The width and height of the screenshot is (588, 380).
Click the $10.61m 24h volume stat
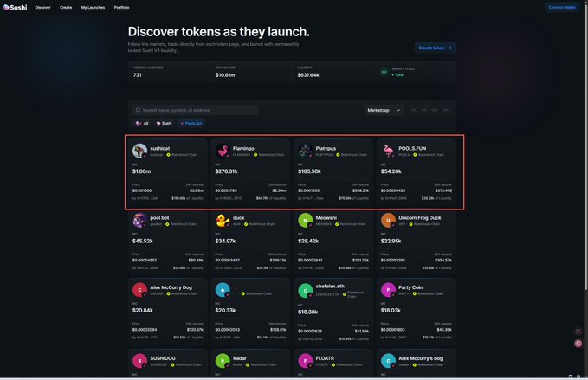pyautogui.click(x=225, y=75)
